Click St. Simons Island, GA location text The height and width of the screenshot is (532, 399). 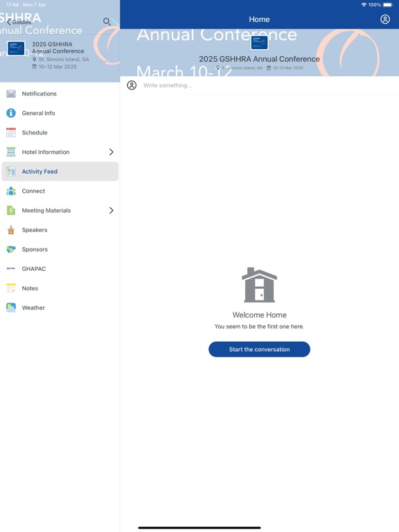64,59
